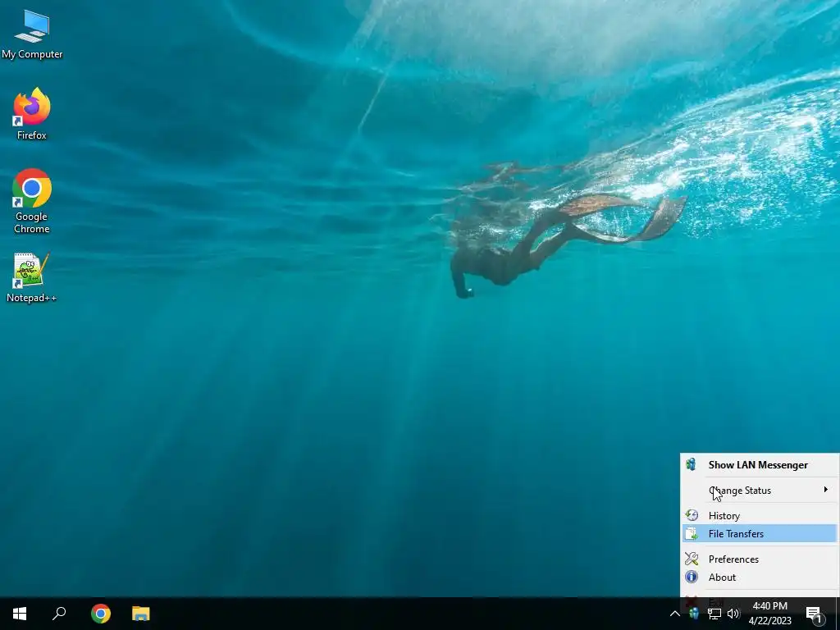Viewport: 840px width, 630px height.
Task: Open Chrome from the taskbar
Action: pos(101,614)
